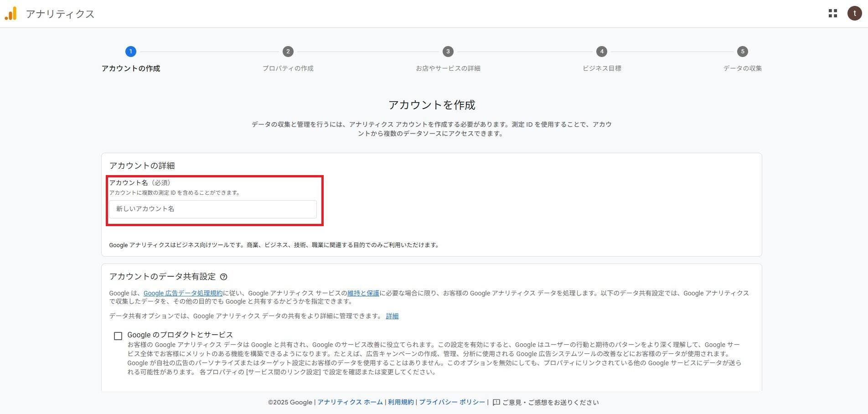Open the プライバシー ポリシー footer link
868x414 pixels.
452,402
